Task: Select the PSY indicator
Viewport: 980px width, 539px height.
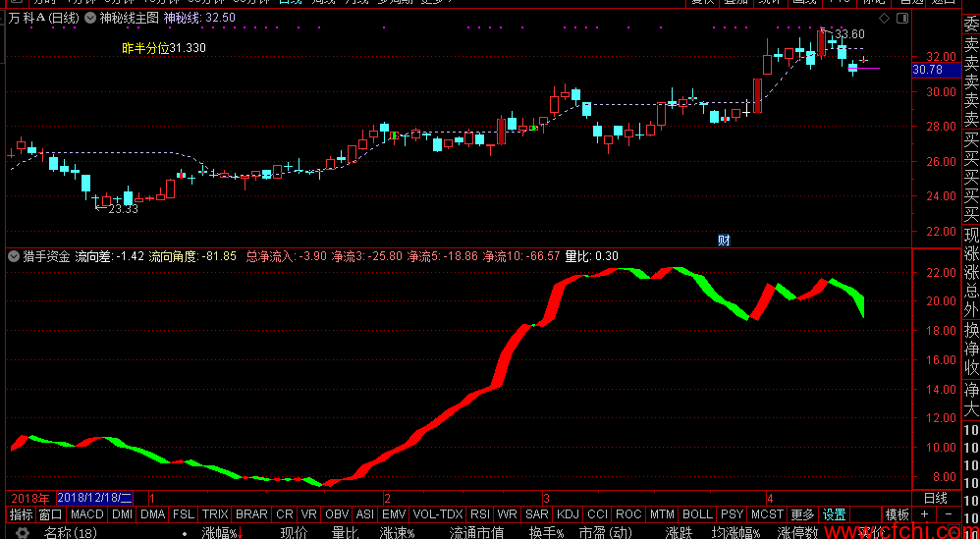Action: [732, 514]
